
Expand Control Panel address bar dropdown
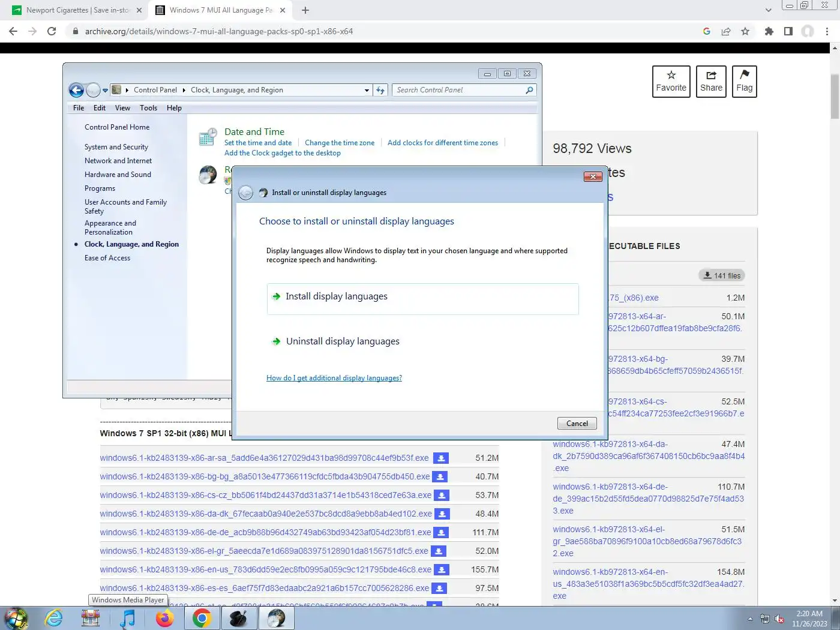367,90
